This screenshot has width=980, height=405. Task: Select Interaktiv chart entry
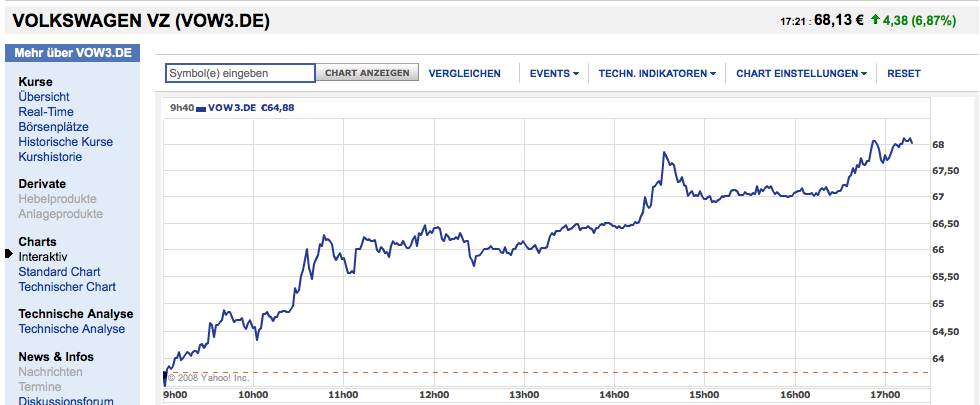[x=43, y=257]
